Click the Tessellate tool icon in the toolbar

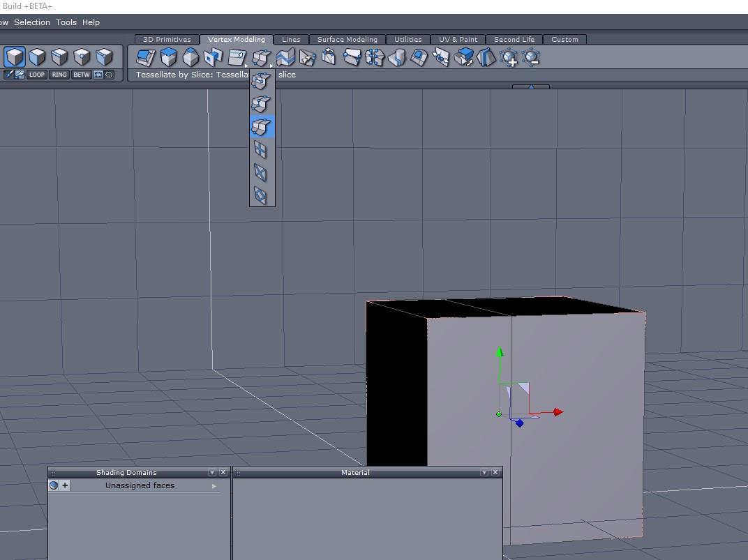261,58
